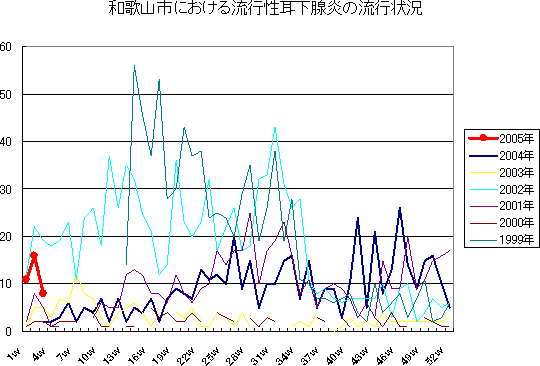This screenshot has width=540, height=366.
Task: Click the x-axis label 10W
Action: (87, 356)
